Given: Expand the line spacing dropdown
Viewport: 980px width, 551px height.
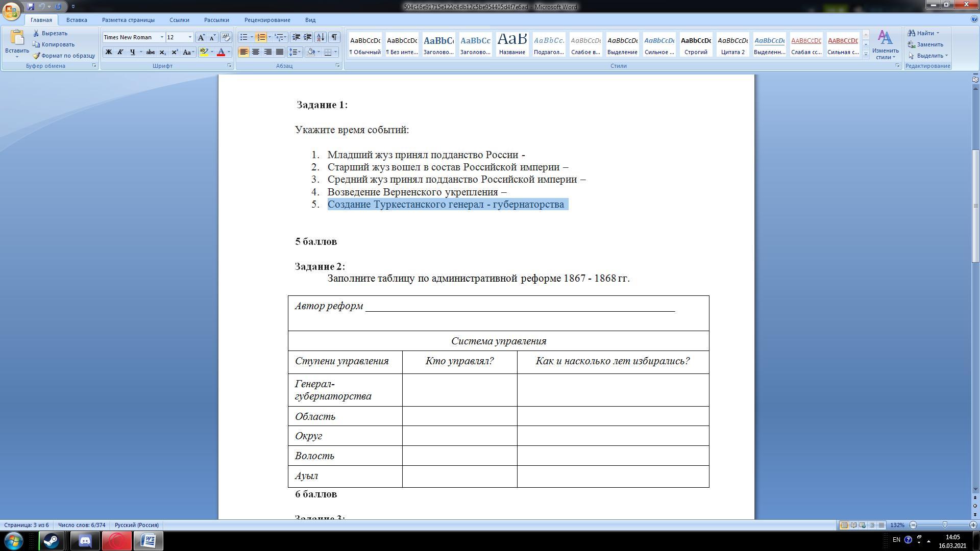Looking at the screenshot, I should click(300, 52).
